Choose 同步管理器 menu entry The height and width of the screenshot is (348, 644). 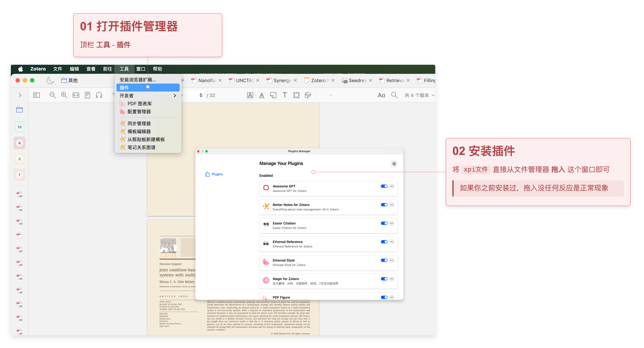click(148, 124)
